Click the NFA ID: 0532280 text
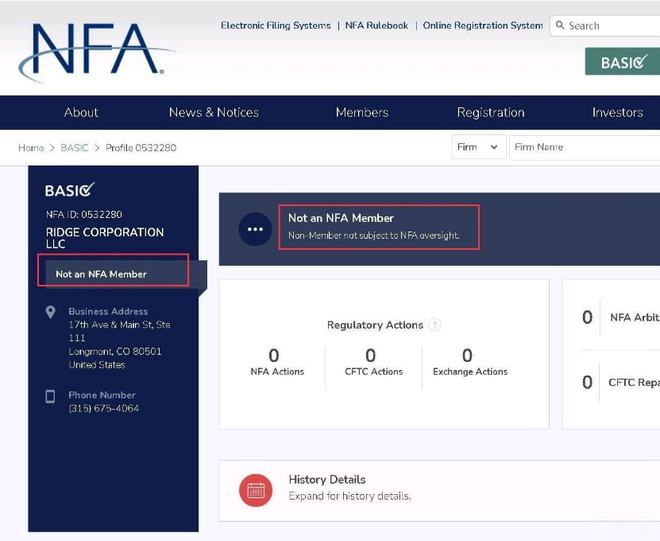The height and width of the screenshot is (541, 660). (84, 214)
